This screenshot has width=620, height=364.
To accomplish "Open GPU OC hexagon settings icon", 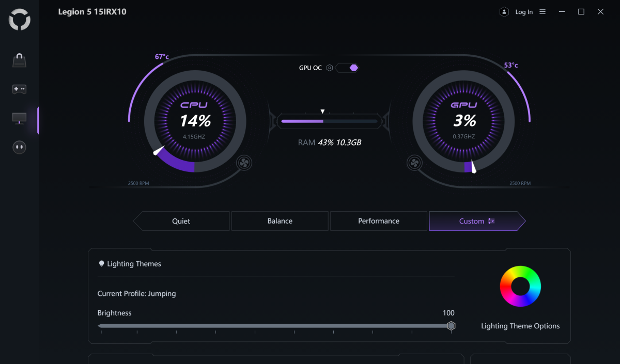I will pyautogui.click(x=330, y=68).
